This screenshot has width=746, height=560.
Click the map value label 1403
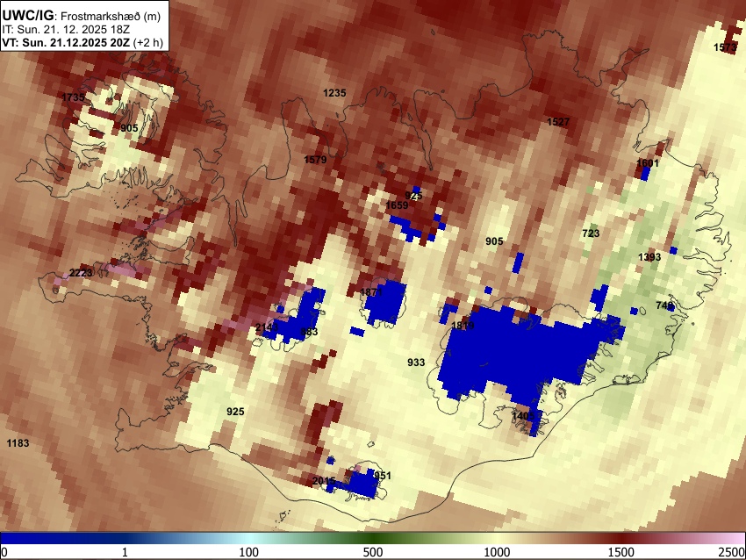[523, 416]
